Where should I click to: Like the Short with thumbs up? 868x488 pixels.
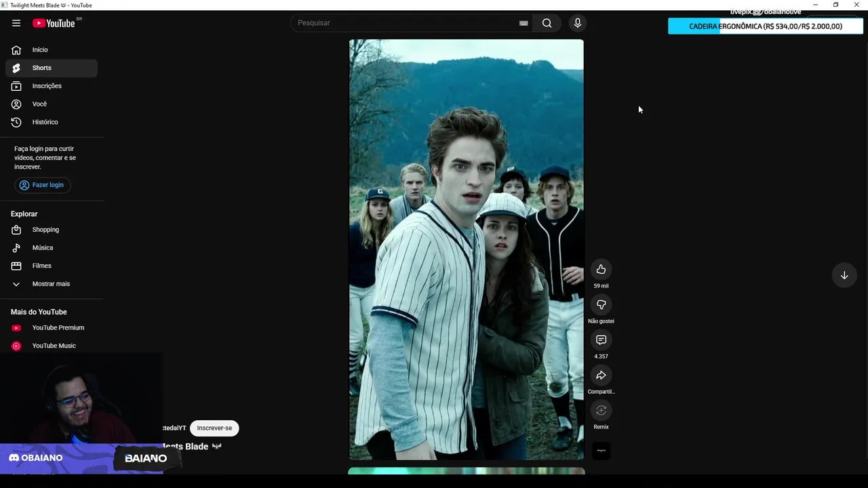[601, 270]
